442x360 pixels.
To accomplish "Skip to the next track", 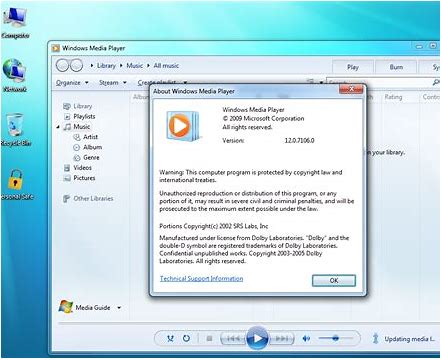I will 281,339.
